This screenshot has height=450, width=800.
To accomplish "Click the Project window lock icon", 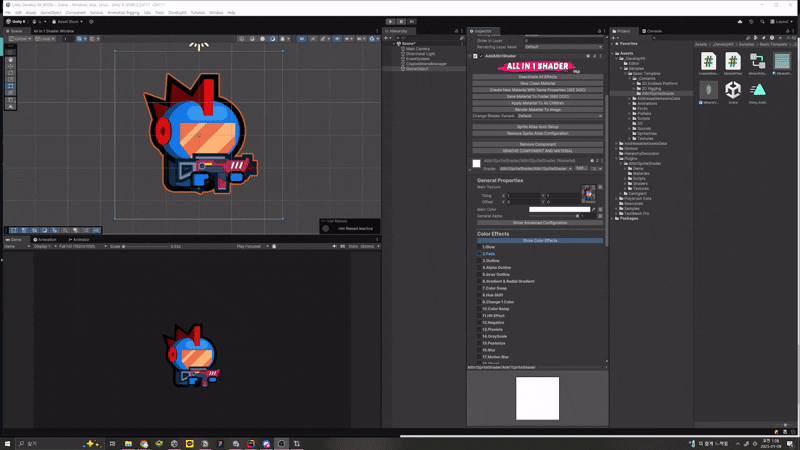I will point(787,31).
